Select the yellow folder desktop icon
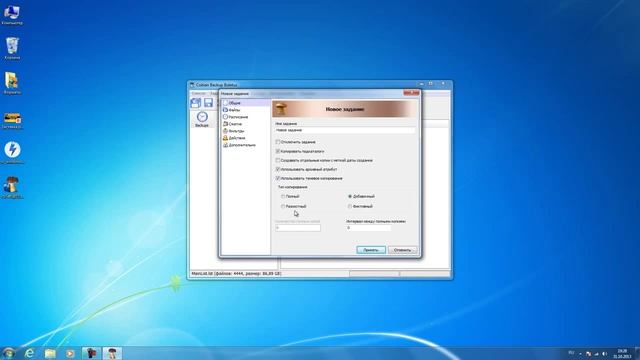 pos(12,83)
